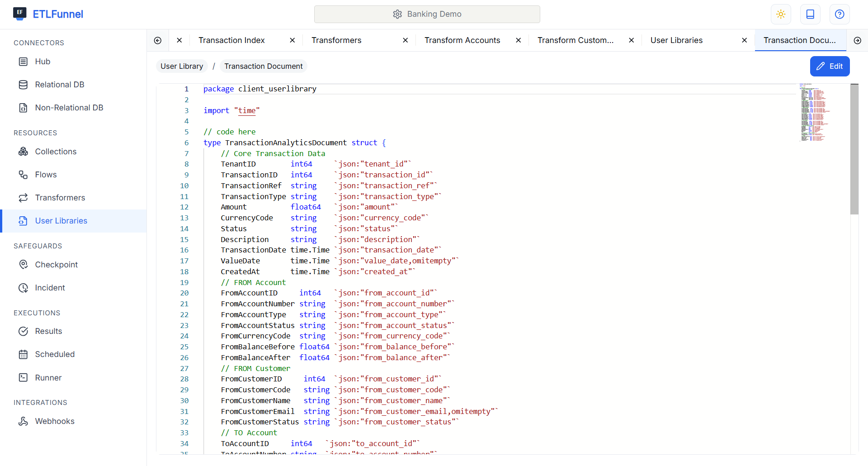
Task: Switch to the Transform Accounts tab
Action: (x=462, y=40)
